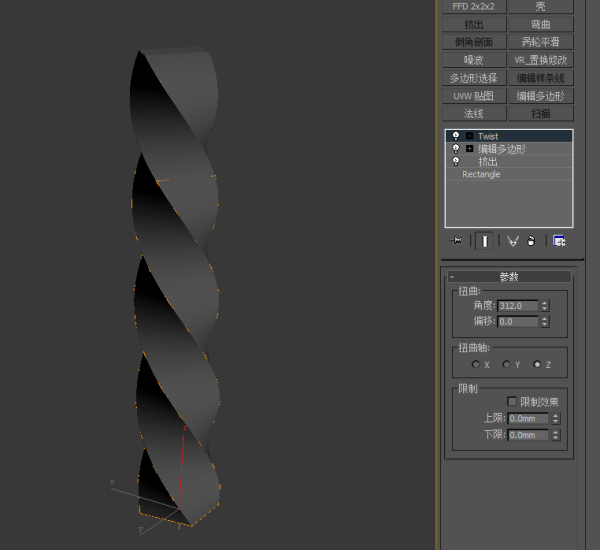The image size is (600, 550).
Task: Select X twist axis radio button
Action: (476, 364)
